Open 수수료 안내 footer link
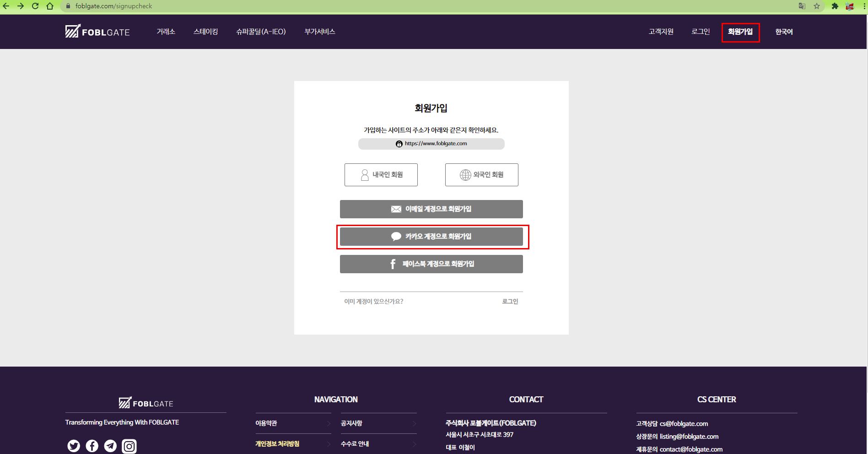 pyautogui.click(x=355, y=444)
